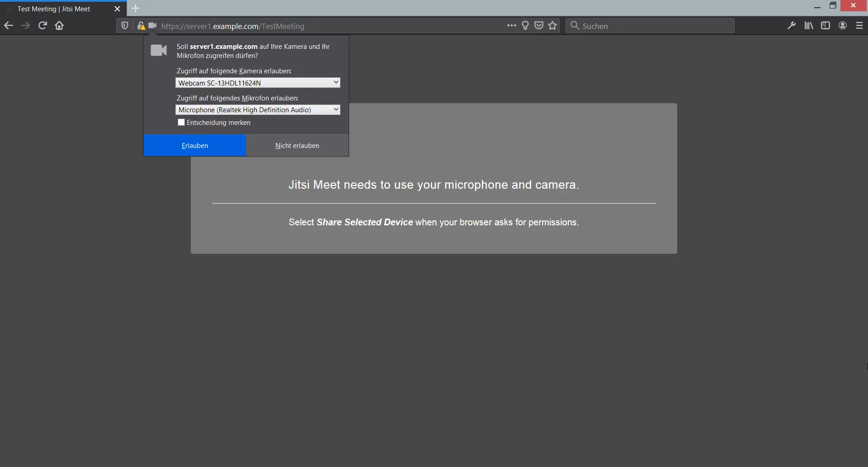Open Firefox hamburger application menu

(x=859, y=26)
